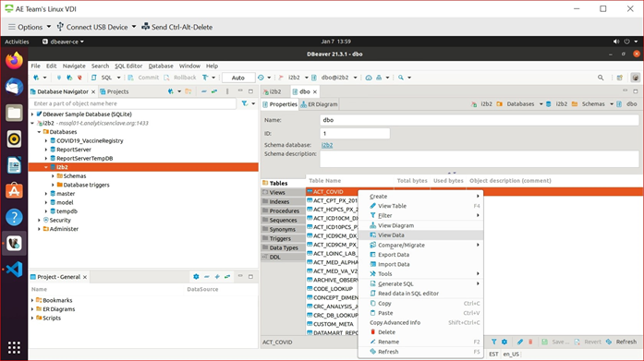
Task: Open Visual Studio Code from the dock
Action: tap(14, 269)
